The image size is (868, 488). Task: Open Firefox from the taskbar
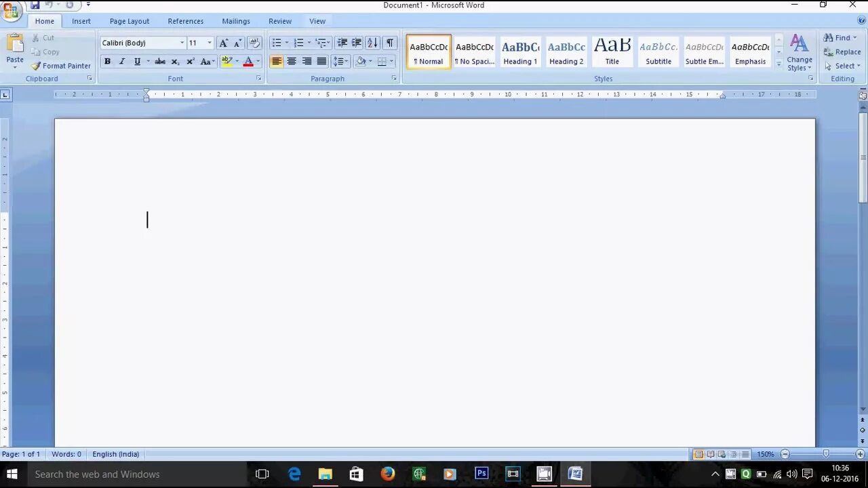click(x=388, y=474)
